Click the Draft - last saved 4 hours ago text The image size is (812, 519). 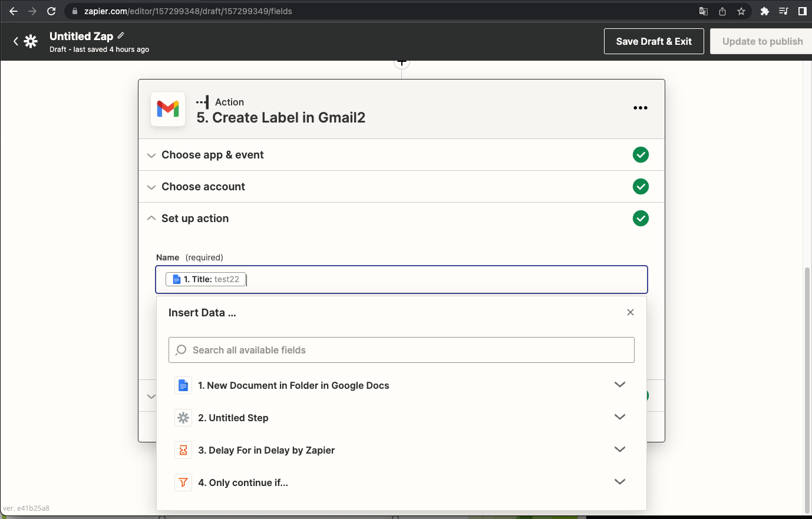click(x=99, y=49)
